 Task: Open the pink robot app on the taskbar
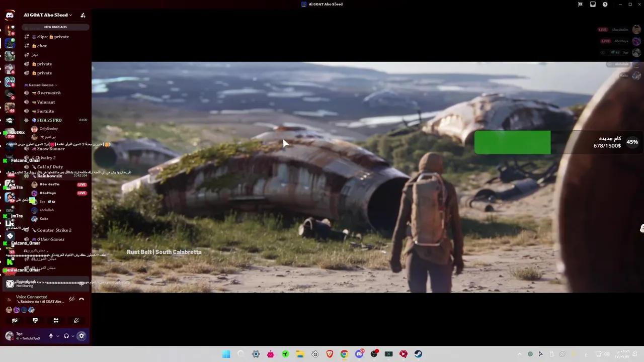pyautogui.click(x=271, y=354)
